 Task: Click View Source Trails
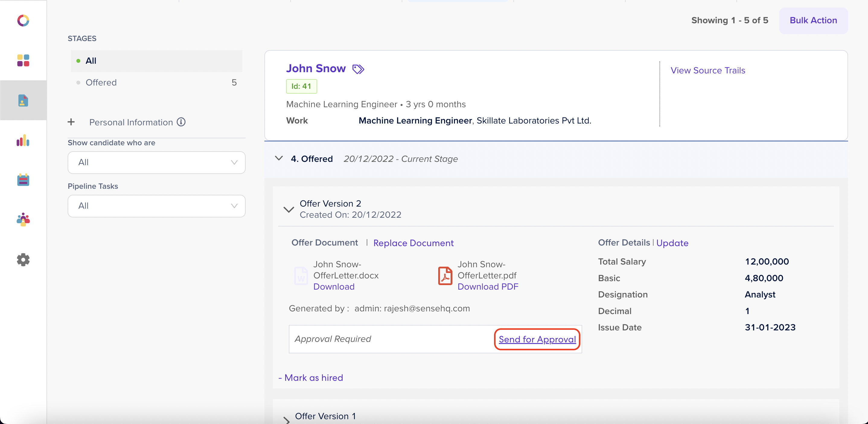pos(708,70)
